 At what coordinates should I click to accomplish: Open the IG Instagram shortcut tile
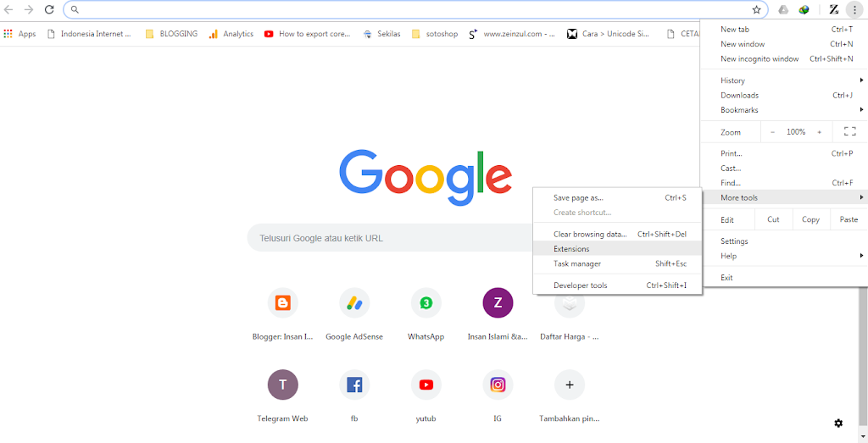(498, 396)
